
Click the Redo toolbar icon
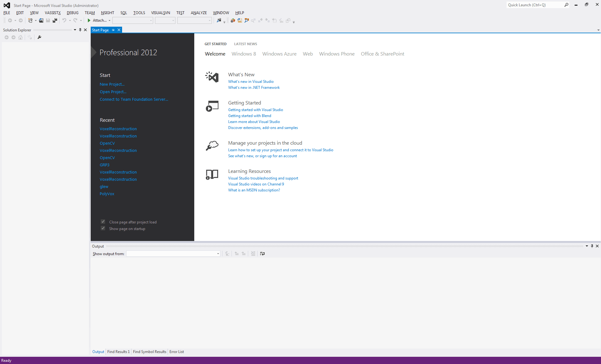coord(75,20)
